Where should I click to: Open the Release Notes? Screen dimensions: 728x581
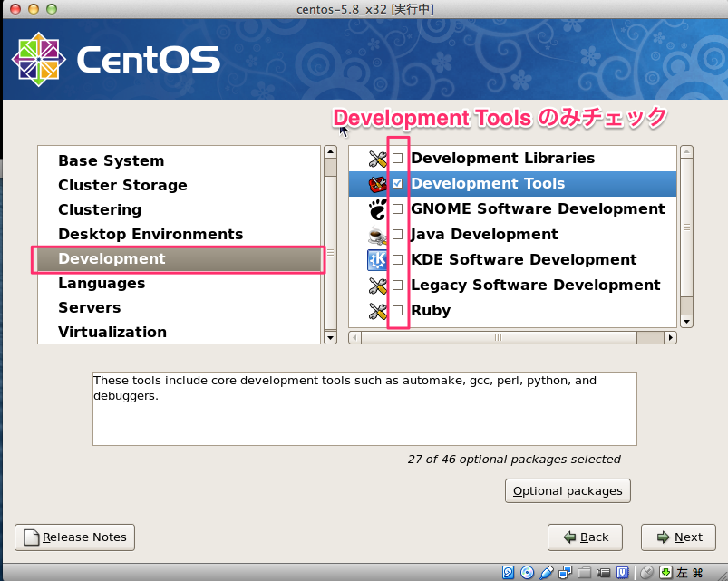click(73, 537)
